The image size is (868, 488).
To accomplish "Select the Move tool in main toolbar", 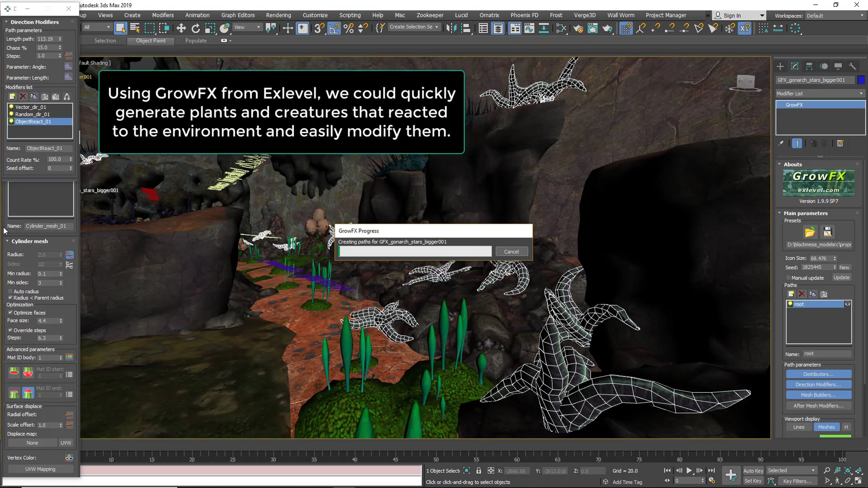I will coord(181,28).
